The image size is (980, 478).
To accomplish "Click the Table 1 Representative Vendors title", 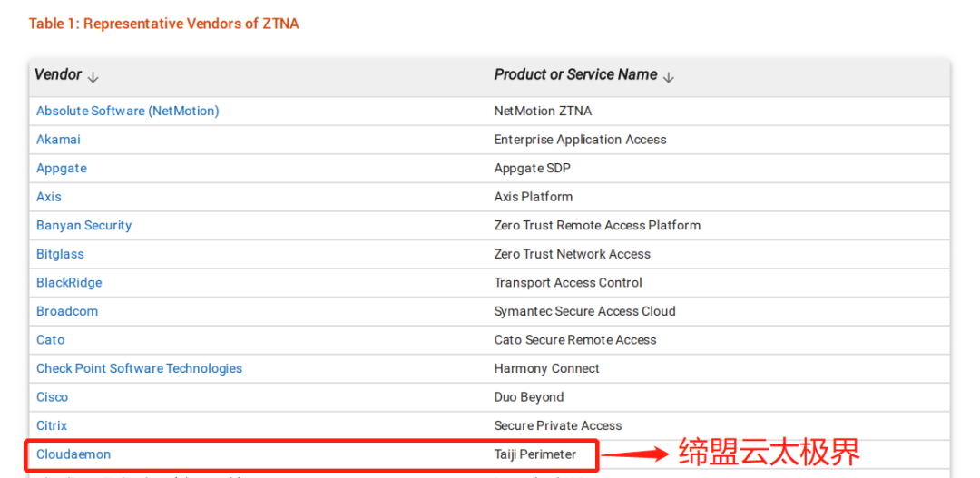I will click(x=163, y=24).
